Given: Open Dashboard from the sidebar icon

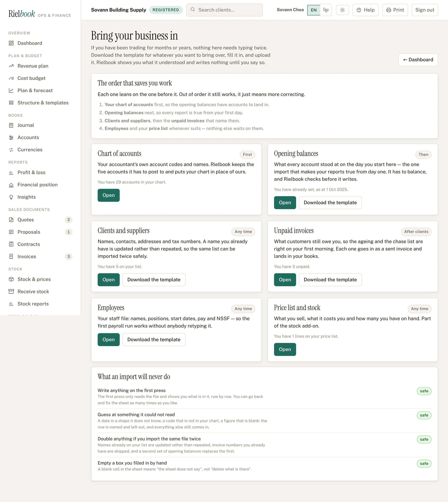Looking at the screenshot, I should tap(11, 43).
